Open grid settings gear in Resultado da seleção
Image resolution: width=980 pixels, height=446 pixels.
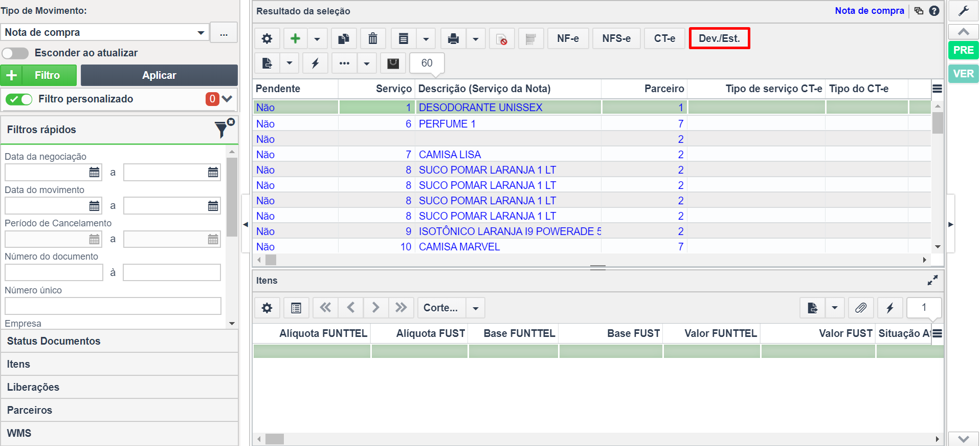(267, 38)
